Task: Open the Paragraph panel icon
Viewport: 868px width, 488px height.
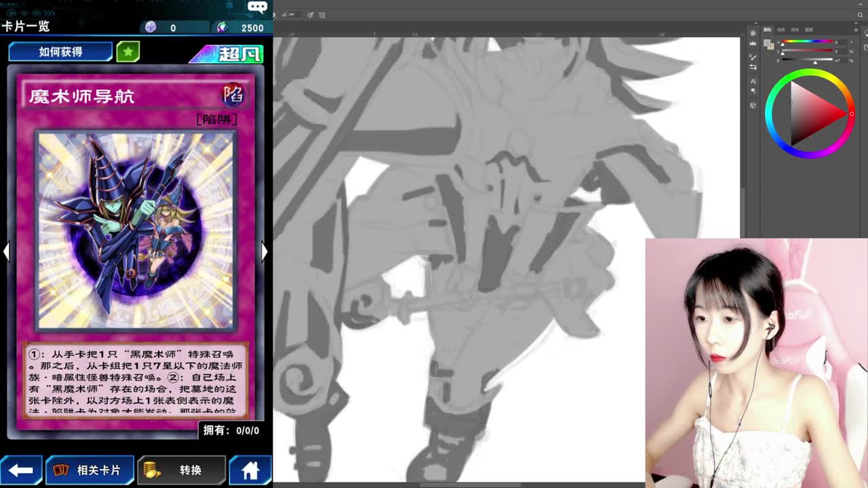Action: [753, 91]
